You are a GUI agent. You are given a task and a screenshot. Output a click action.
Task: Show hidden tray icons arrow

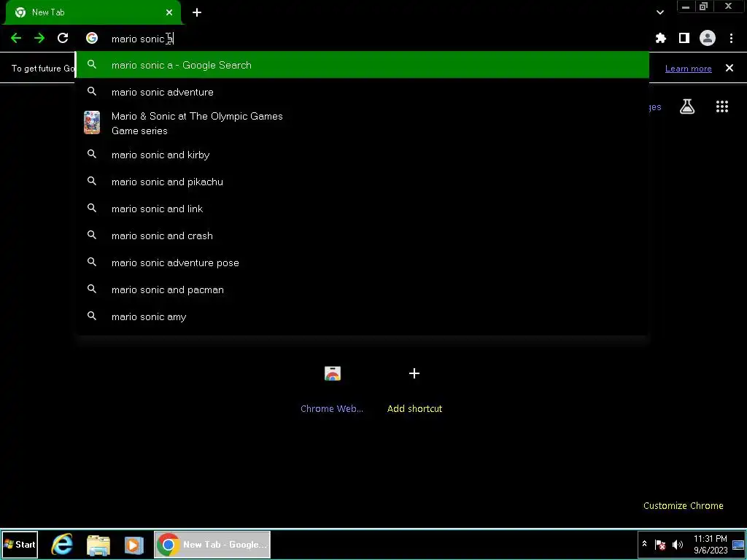644,544
